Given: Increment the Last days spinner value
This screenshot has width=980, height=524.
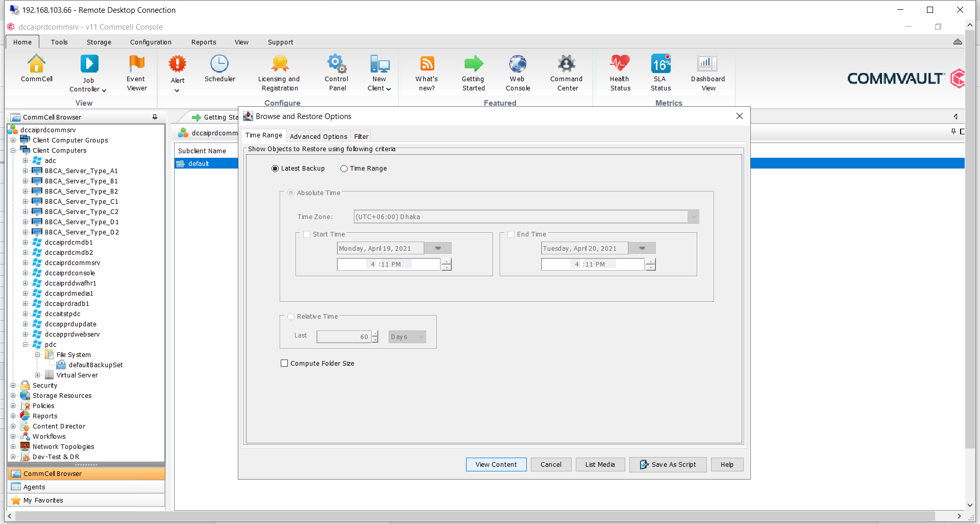Looking at the screenshot, I should click(x=375, y=334).
